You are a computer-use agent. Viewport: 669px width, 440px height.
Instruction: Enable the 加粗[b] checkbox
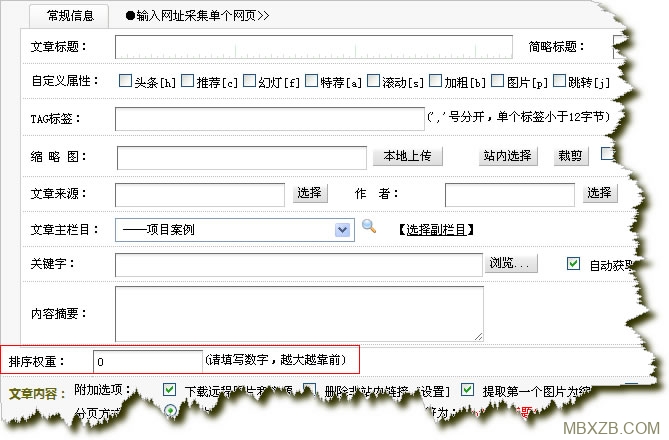coord(435,80)
